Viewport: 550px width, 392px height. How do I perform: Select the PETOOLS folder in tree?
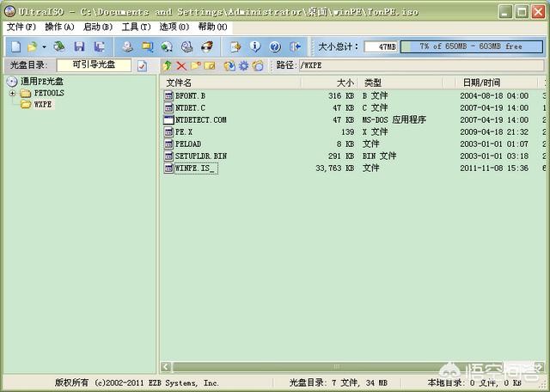(x=49, y=93)
